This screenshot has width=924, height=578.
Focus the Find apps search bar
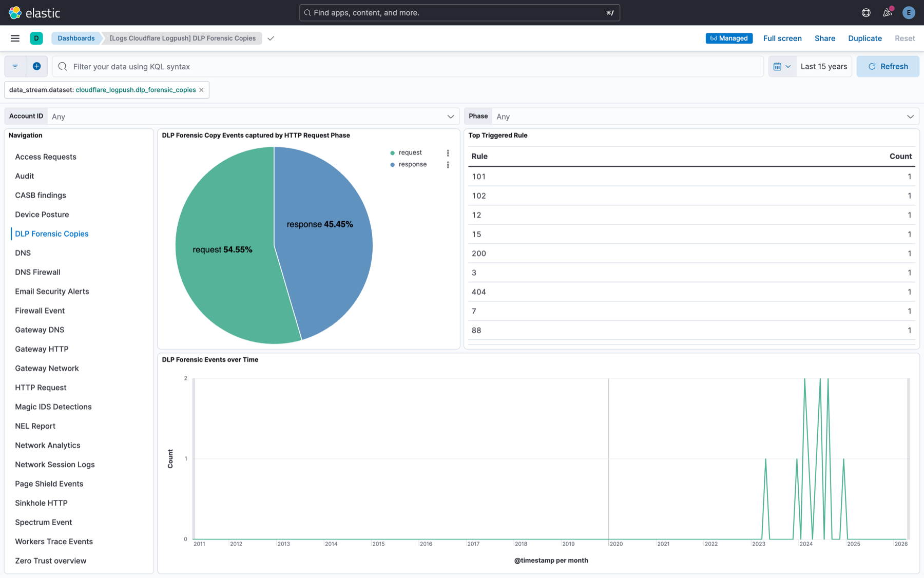(x=459, y=12)
